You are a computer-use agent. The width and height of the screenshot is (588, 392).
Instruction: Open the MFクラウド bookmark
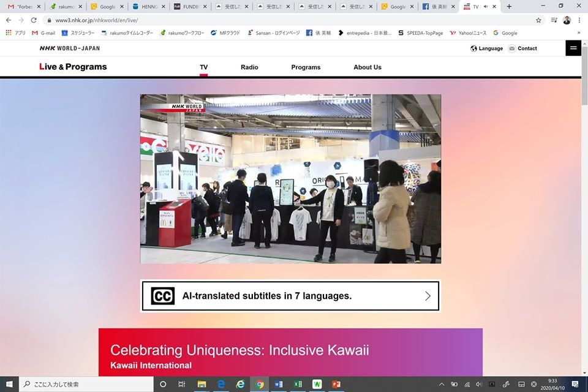click(x=225, y=33)
